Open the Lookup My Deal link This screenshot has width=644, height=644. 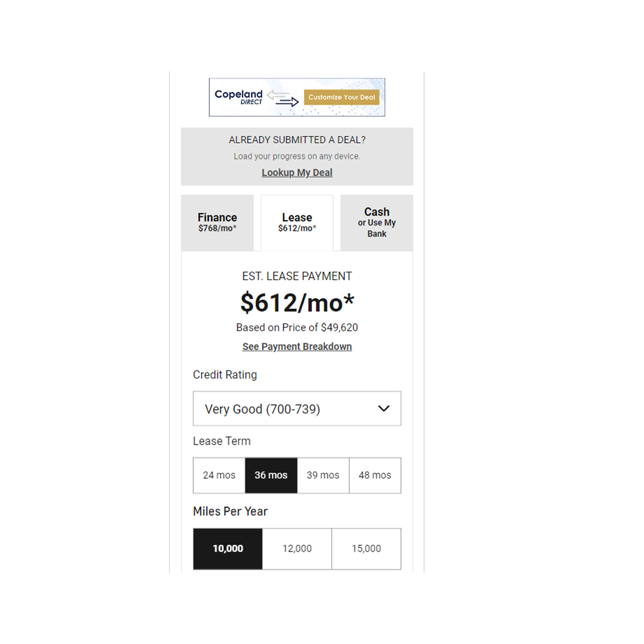(297, 173)
